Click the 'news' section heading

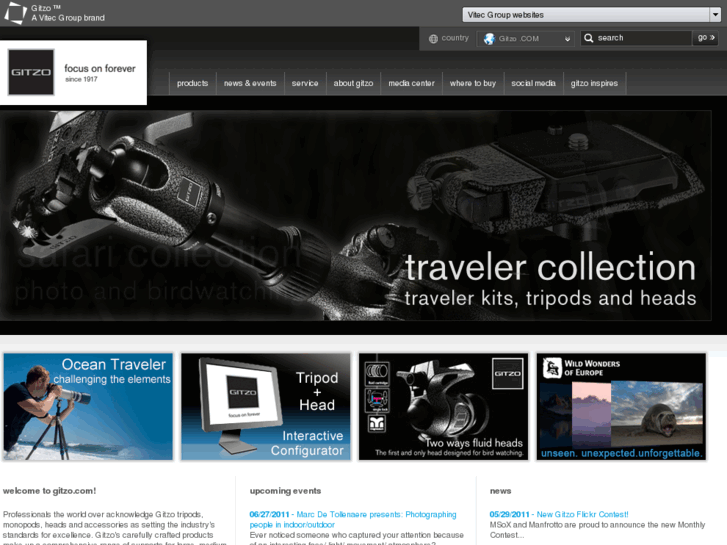[500, 491]
